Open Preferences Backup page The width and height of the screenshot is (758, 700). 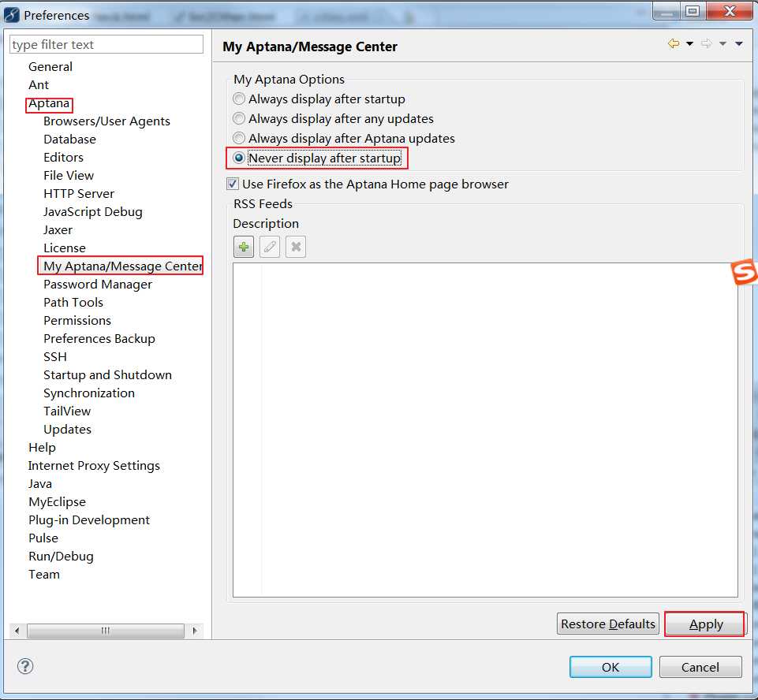99,339
